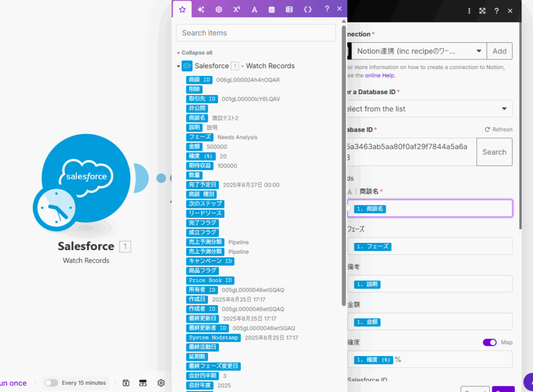Screen dimensions: 533x392
Task: Click the help icon on the mapping panel
Action: click(327, 9)
